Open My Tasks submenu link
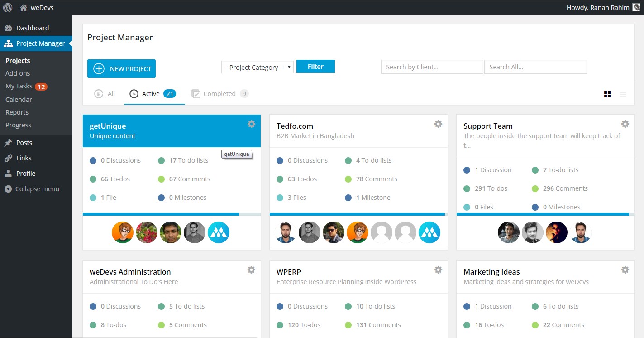The image size is (644, 338). point(26,86)
